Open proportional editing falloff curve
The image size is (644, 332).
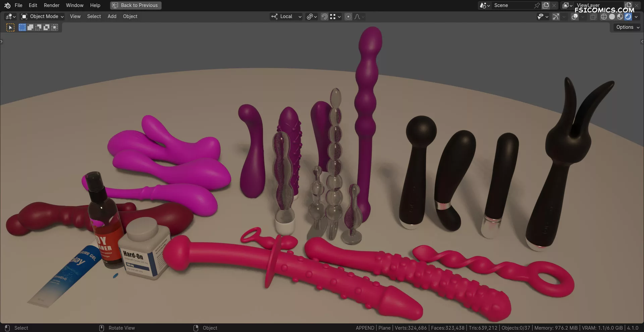pos(359,16)
